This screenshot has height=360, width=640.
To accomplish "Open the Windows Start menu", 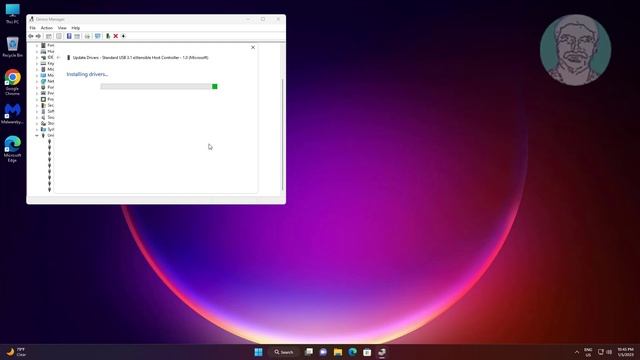I will coord(258,352).
